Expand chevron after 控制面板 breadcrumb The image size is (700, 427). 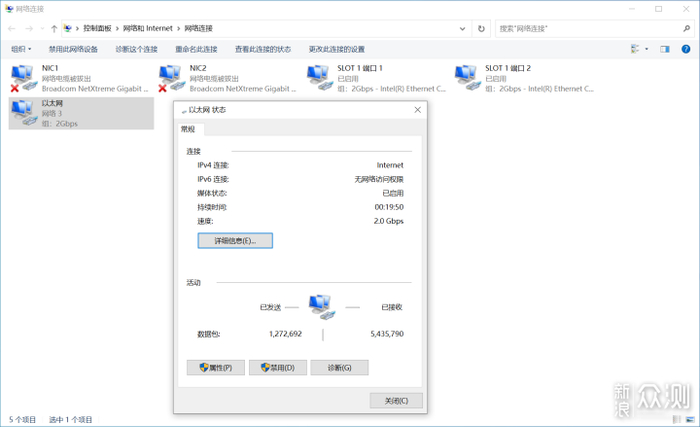pos(117,29)
